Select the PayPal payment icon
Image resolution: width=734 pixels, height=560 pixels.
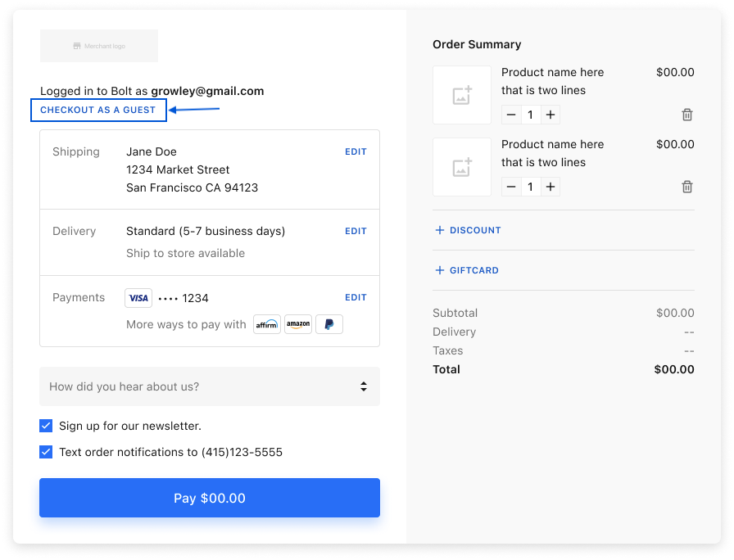click(x=329, y=324)
